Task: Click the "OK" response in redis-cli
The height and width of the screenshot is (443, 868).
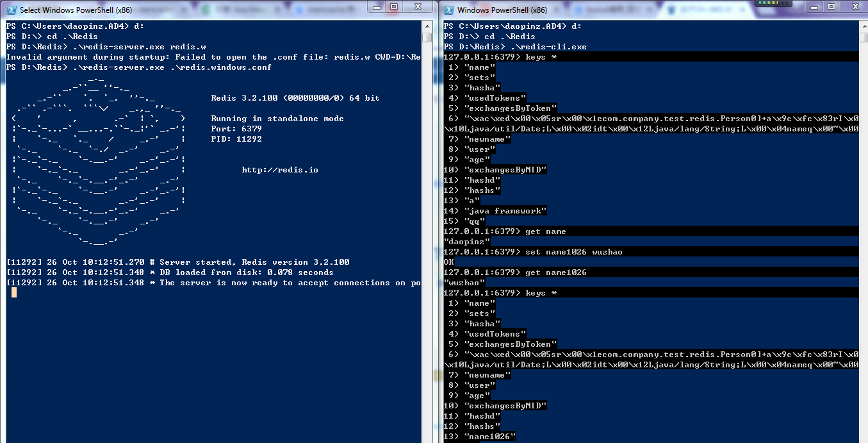Action: tap(448, 262)
